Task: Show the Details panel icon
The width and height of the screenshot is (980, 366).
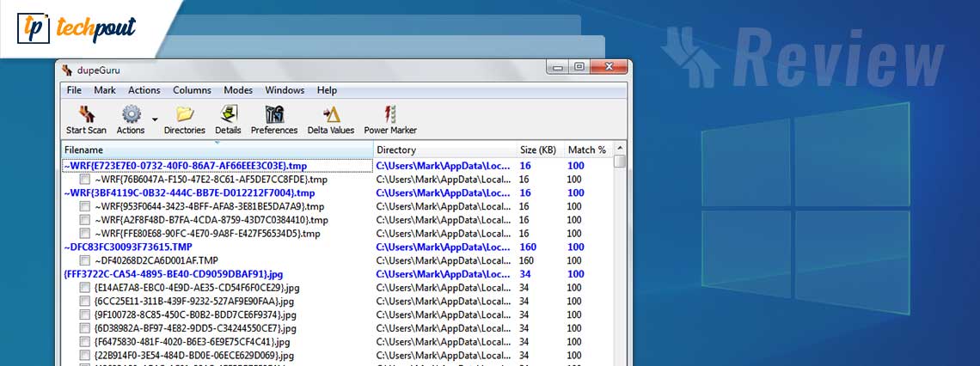Action: 228,114
